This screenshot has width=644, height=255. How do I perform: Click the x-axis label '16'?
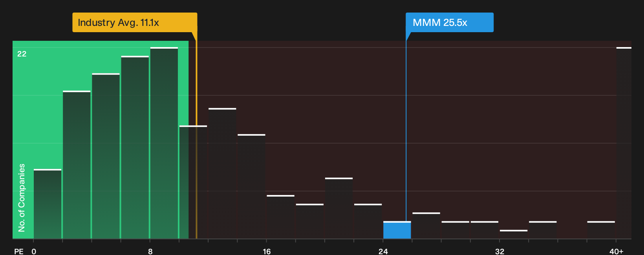(x=267, y=251)
